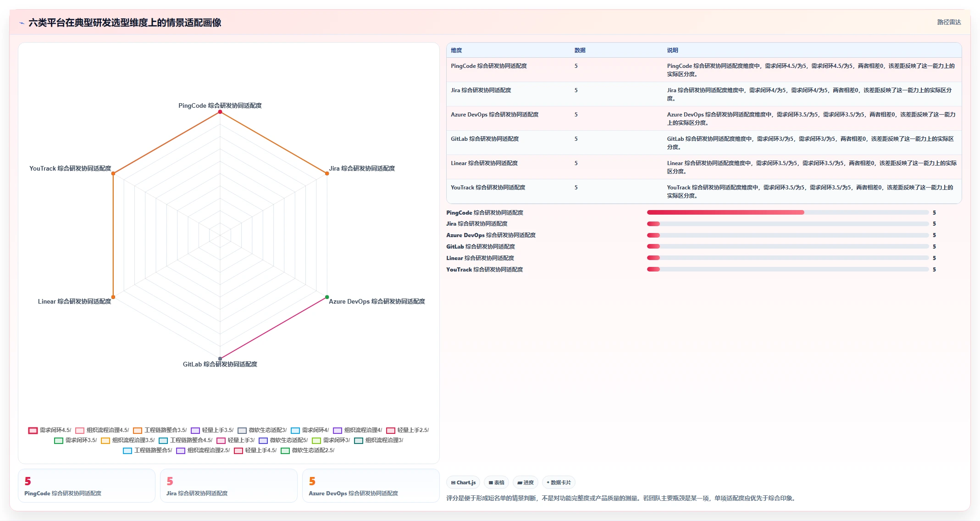The height and width of the screenshot is (521, 980).
Task: Click the YouTrack progress bar
Action: coord(788,269)
